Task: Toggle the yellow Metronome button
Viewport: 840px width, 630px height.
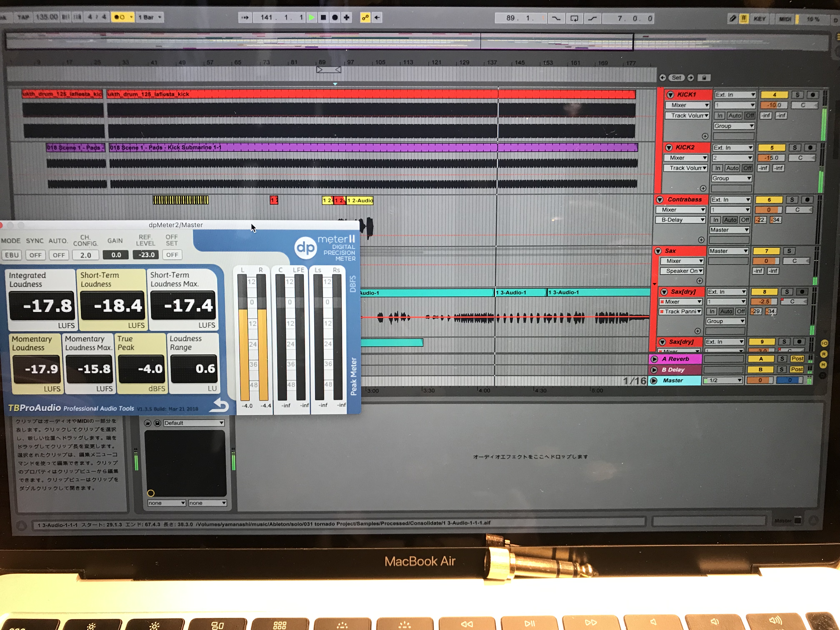Action: click(122, 17)
